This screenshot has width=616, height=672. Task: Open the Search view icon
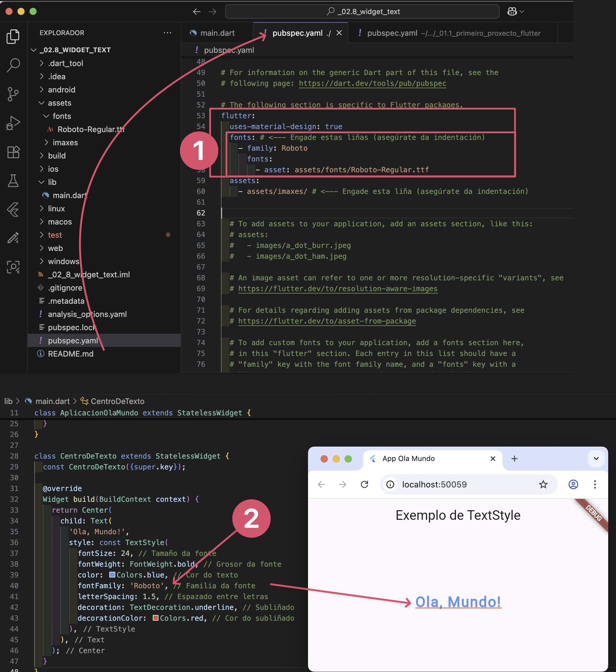[13, 65]
